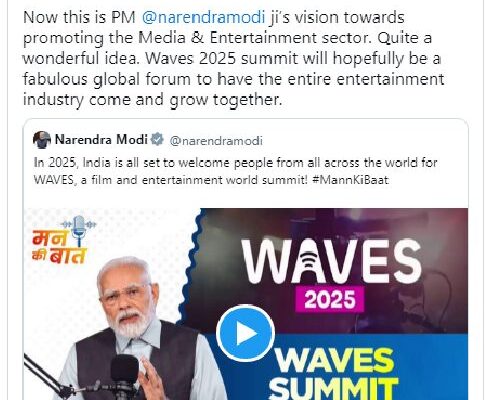Click the main tweet text about Waves 2025
Screen dimensions: 486x400
233,58
